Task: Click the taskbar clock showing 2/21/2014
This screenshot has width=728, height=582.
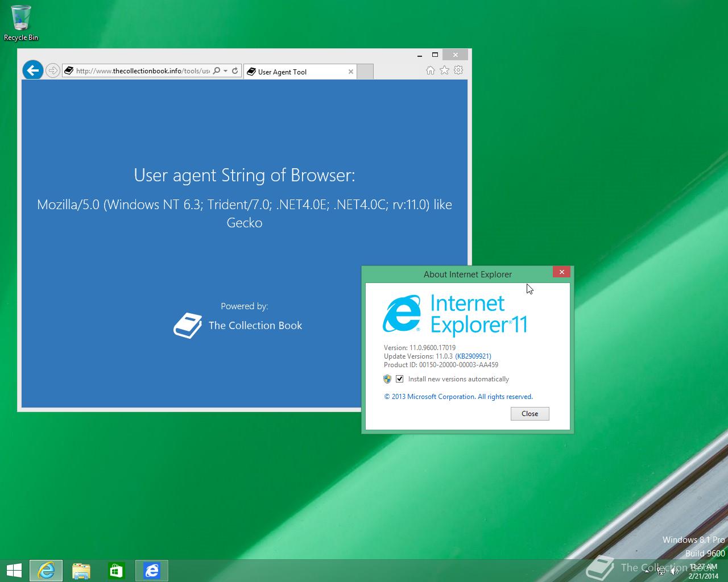Action: click(x=703, y=571)
